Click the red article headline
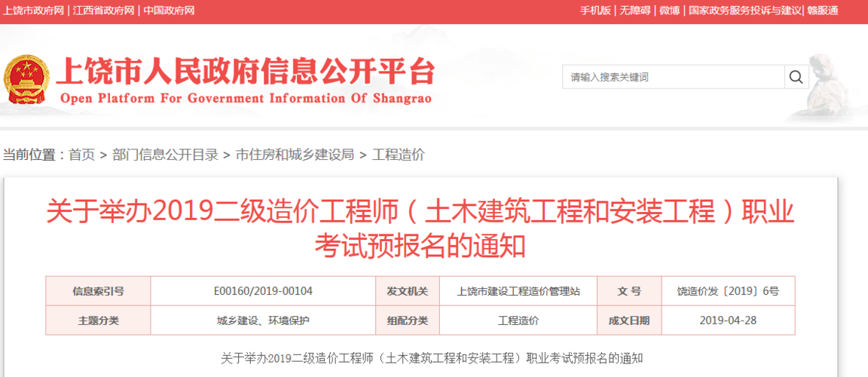The width and height of the screenshot is (868, 377). (x=420, y=228)
